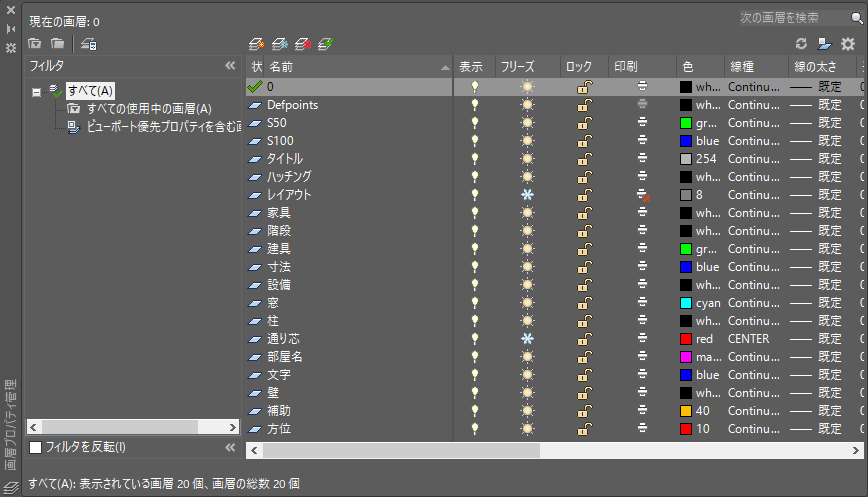Viewport: 868px width, 497px height.
Task: Click the status icon of 壁 layer
Action: pos(255,393)
